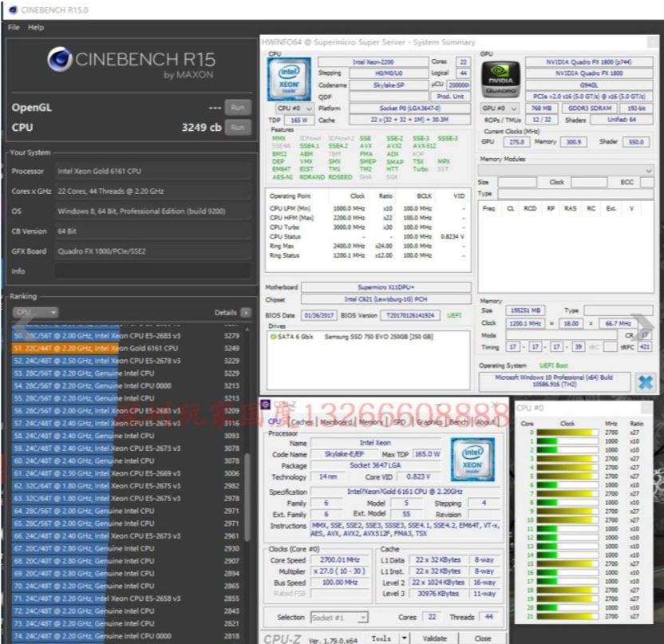Select ranking row 51 Xeon Gold 6161
Viewport: 664px width, 644px height.
(x=127, y=348)
